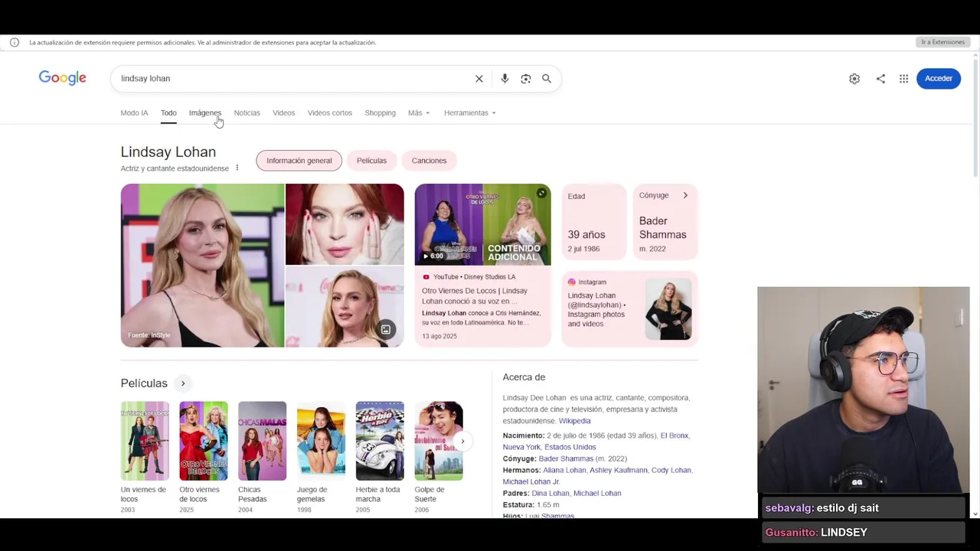This screenshot has height=551, width=980.
Task: Open the Michael Lohan Jr. link
Action: [531, 482]
